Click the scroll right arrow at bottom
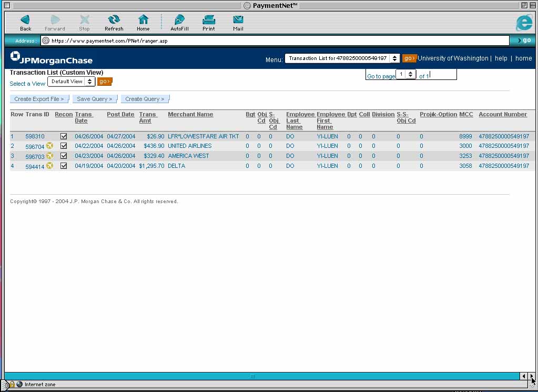 (531, 376)
